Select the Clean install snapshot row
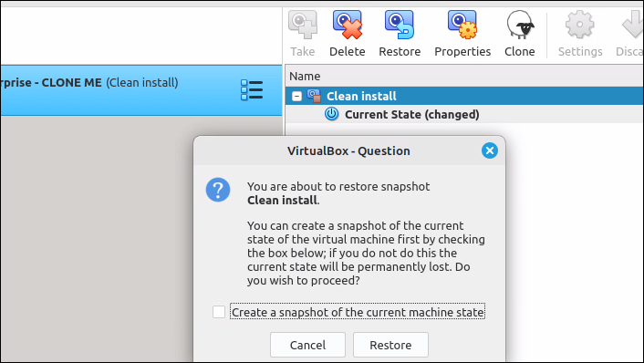644x363 pixels. 464,96
